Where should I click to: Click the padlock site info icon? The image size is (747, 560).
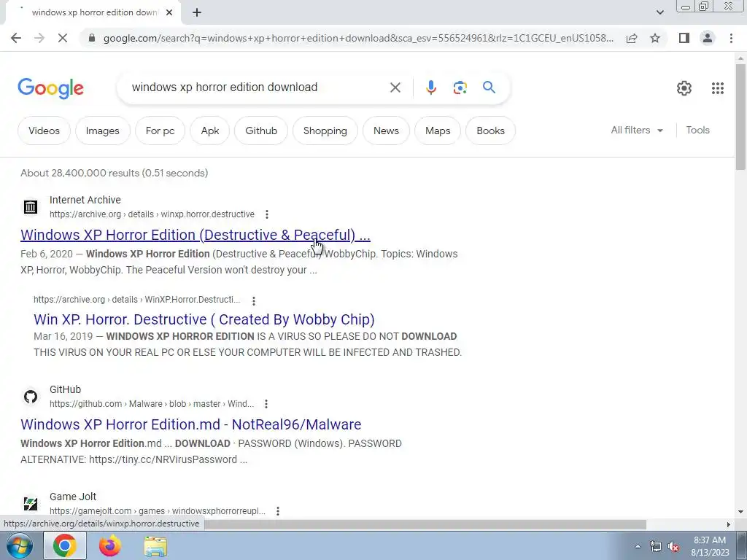[x=92, y=38]
